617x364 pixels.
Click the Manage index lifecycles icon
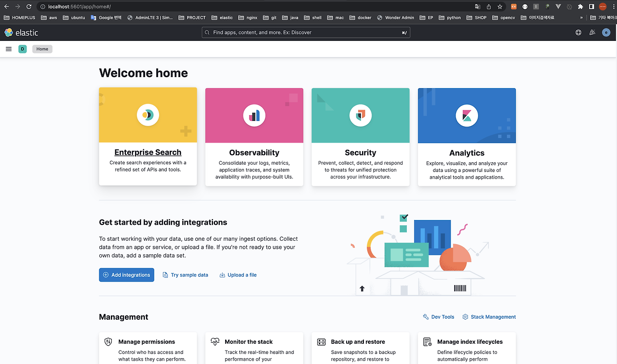tap(428, 342)
